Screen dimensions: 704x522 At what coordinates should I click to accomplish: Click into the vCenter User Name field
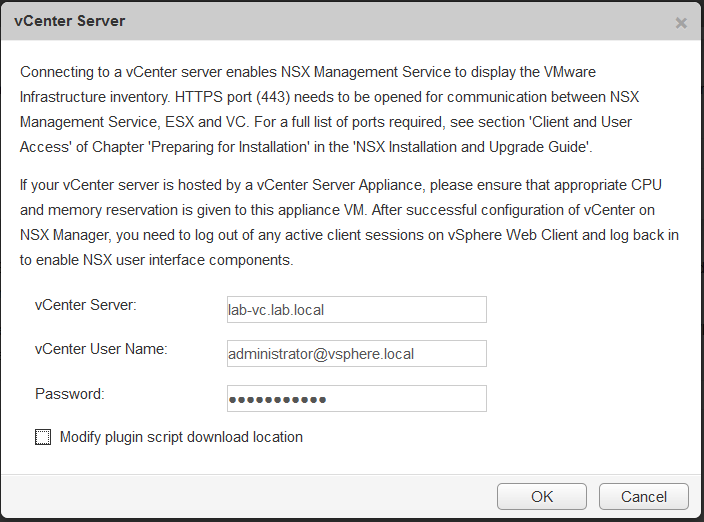pyautogui.click(x=356, y=353)
